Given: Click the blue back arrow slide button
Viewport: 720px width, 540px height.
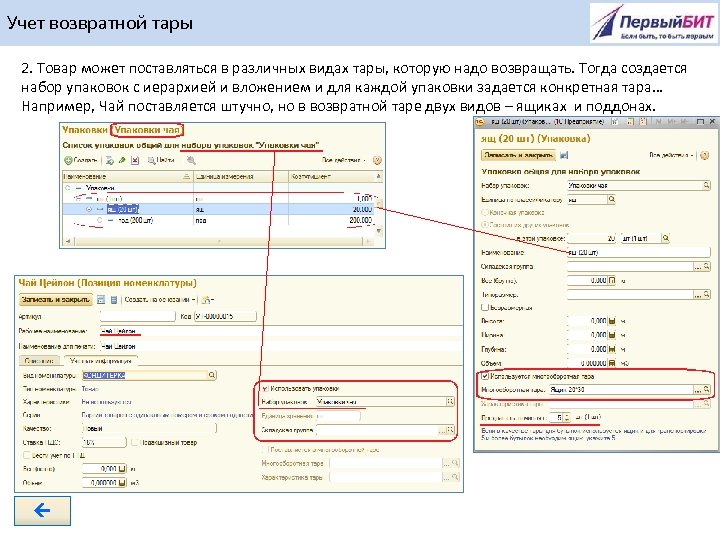Looking at the screenshot, I should pyautogui.click(x=42, y=510).
